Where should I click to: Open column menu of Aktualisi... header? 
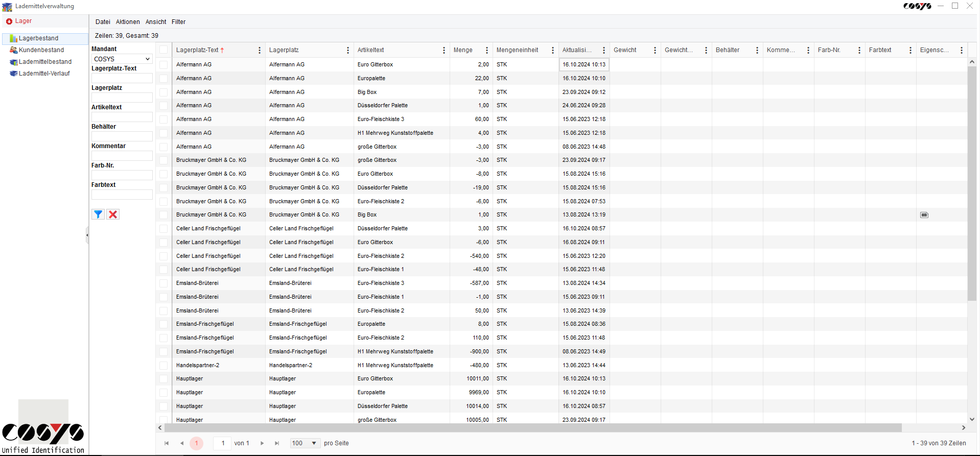pyautogui.click(x=604, y=50)
